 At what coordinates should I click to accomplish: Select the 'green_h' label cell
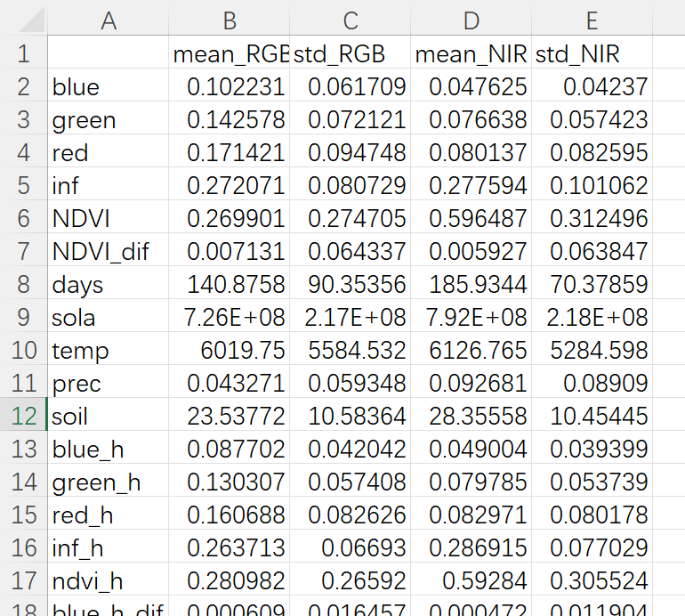[108, 482]
